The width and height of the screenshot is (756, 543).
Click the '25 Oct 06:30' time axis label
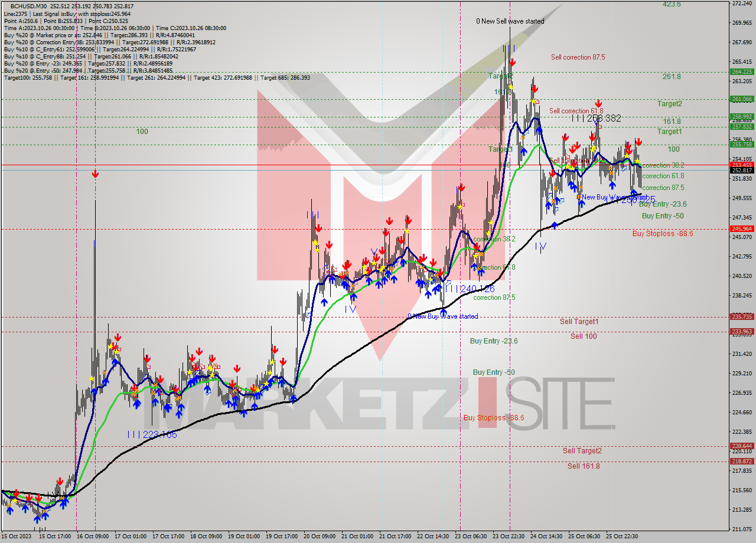click(x=584, y=537)
